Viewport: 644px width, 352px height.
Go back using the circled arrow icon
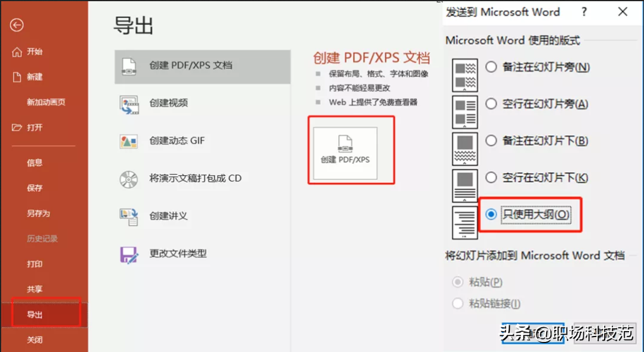(x=17, y=26)
